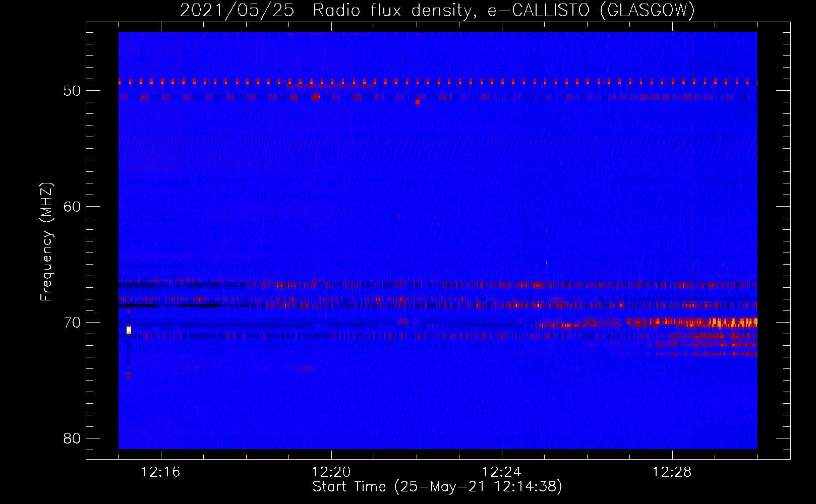
Task: Click the 12:20 time tick label
Action: (x=331, y=472)
